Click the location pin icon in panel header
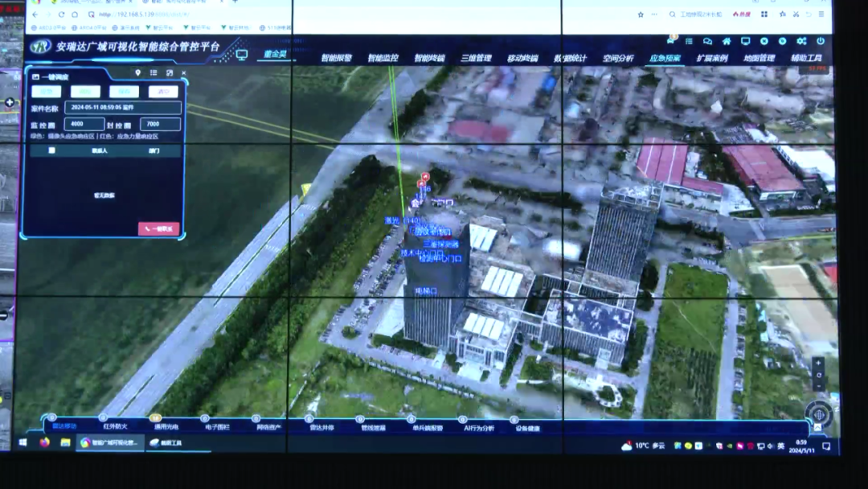 (x=138, y=73)
